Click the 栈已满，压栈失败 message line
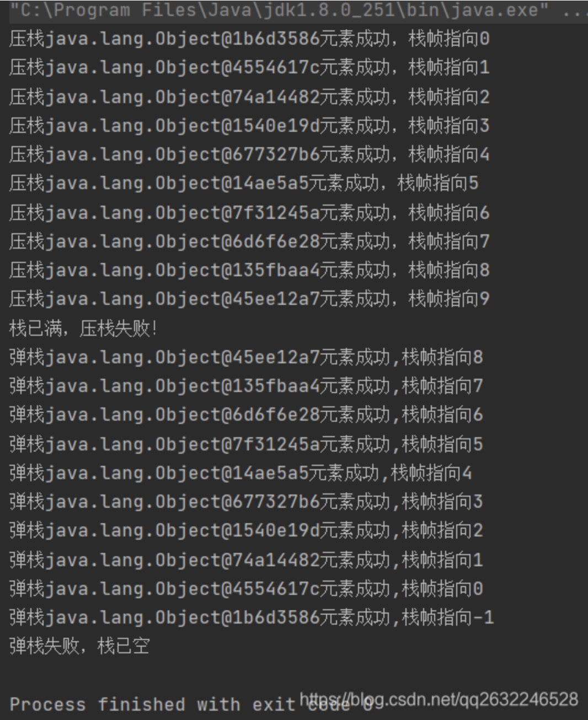This screenshot has width=588, height=720. (x=84, y=329)
